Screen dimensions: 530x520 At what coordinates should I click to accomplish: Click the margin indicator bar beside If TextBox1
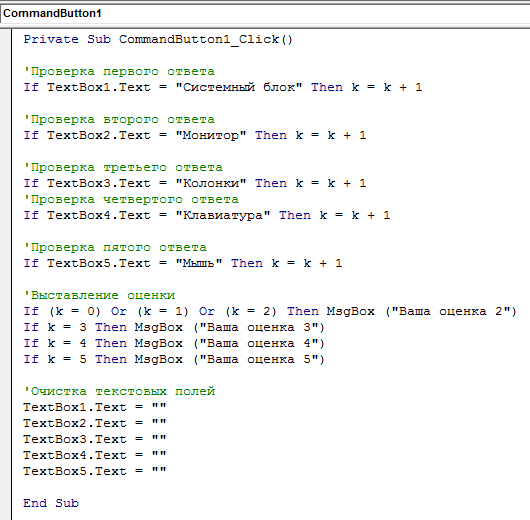(5, 87)
